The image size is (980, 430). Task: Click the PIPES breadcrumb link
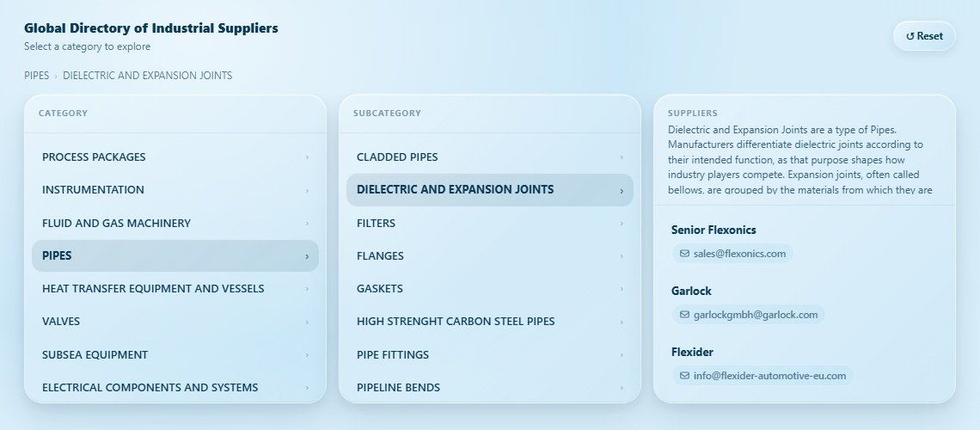pyautogui.click(x=36, y=76)
